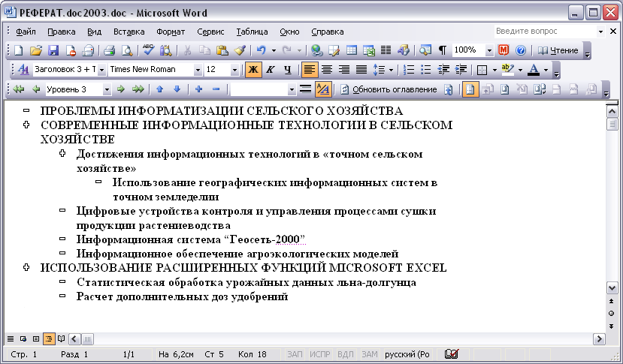Select heading 'Информационная система Геосеть-2000'

[x=191, y=239]
